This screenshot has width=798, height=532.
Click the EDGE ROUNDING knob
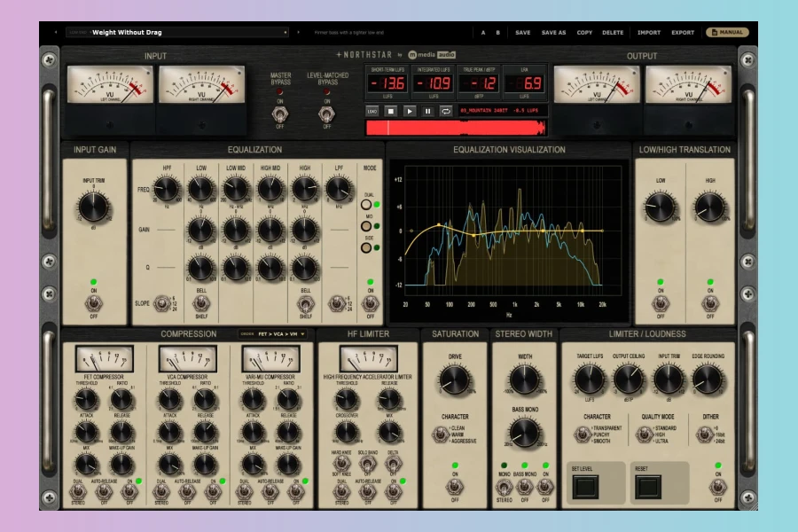708,379
